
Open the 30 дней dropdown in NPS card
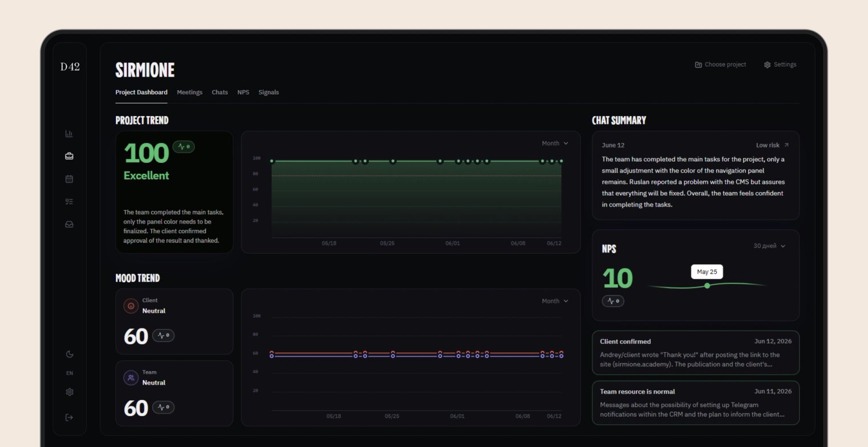[x=769, y=246]
